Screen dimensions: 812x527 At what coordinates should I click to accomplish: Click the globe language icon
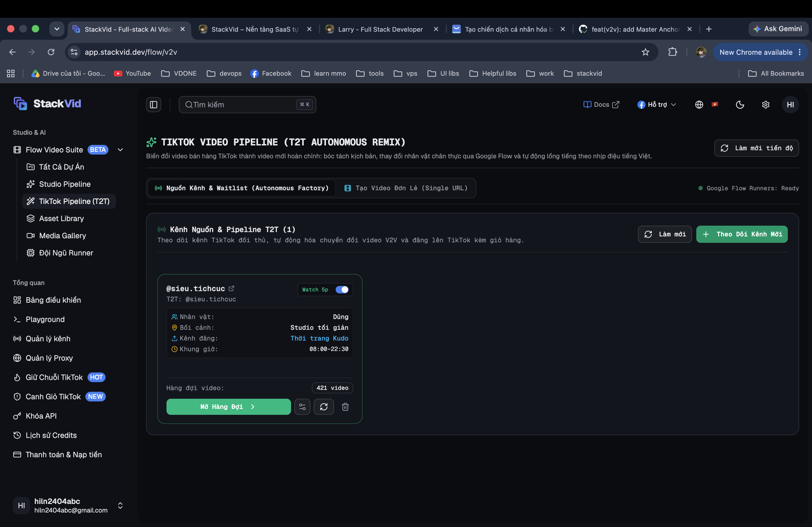click(x=699, y=105)
